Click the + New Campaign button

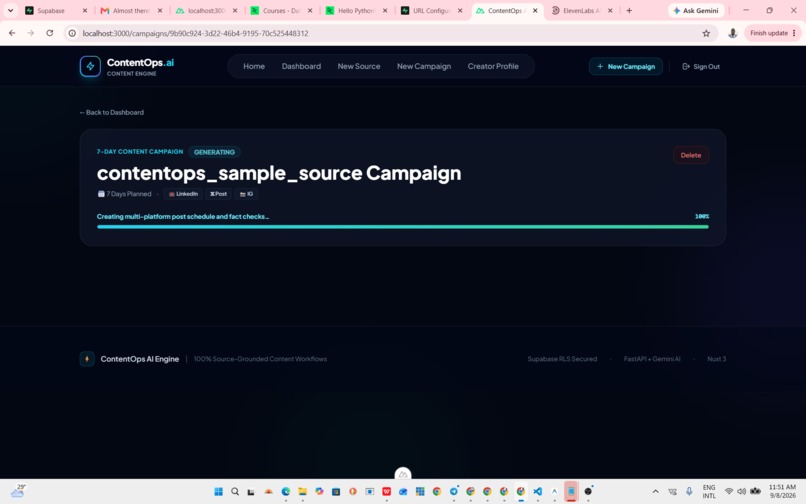point(626,66)
